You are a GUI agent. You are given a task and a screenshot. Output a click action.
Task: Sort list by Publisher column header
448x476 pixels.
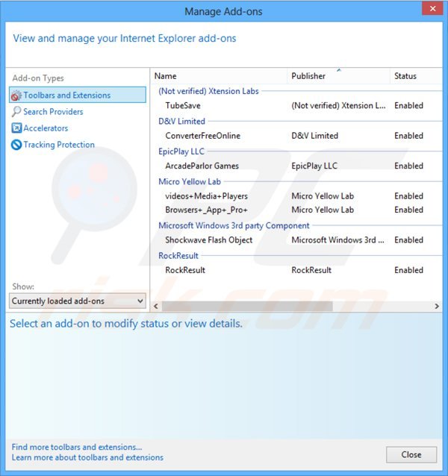(338, 76)
